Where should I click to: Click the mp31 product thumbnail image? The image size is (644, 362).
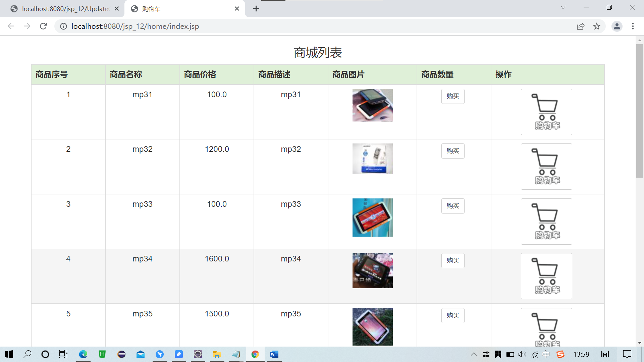[372, 105]
